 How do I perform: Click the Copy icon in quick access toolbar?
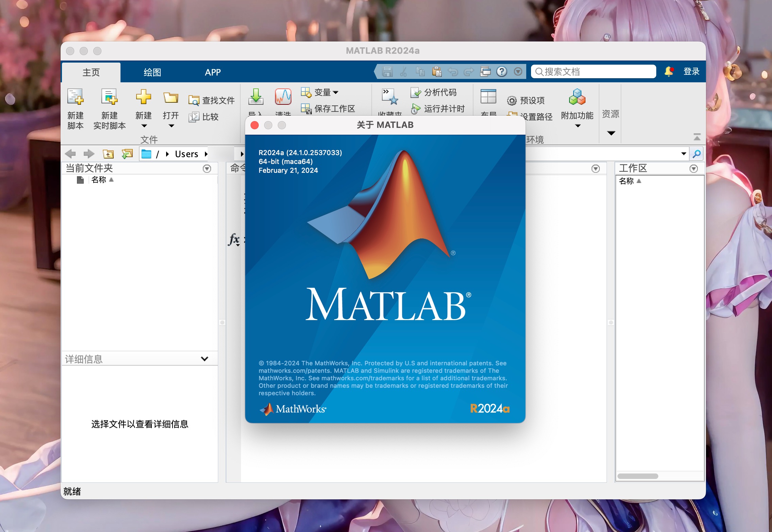(420, 71)
